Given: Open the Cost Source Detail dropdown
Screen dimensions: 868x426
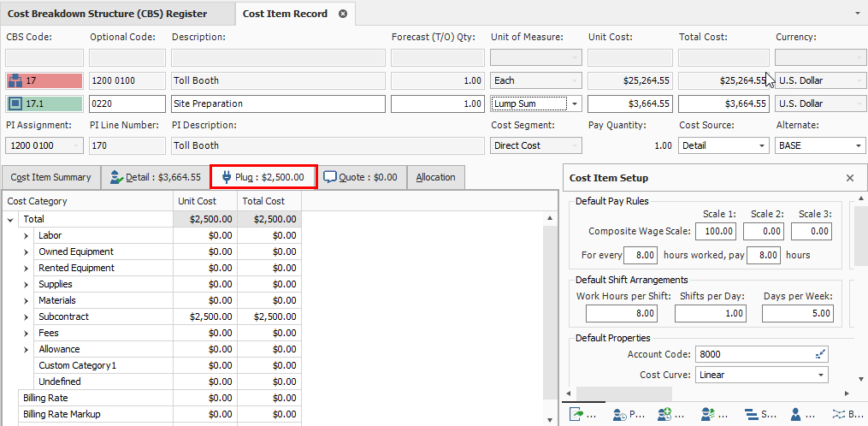Looking at the screenshot, I should click(762, 146).
